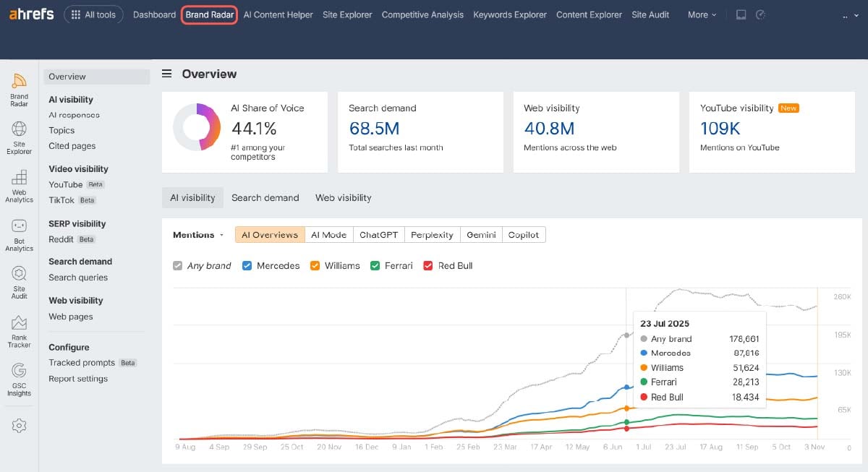
Task: Open the All tools grid menu
Action: tap(94, 14)
